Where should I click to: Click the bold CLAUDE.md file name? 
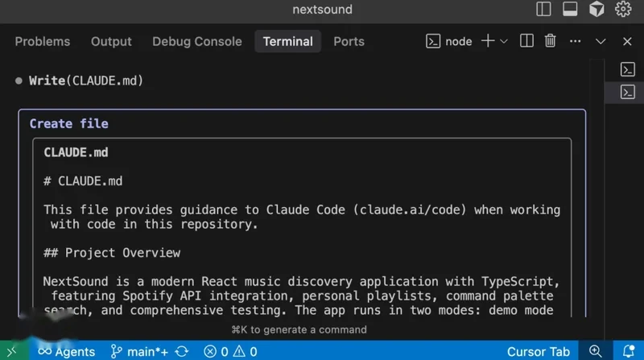tap(76, 152)
